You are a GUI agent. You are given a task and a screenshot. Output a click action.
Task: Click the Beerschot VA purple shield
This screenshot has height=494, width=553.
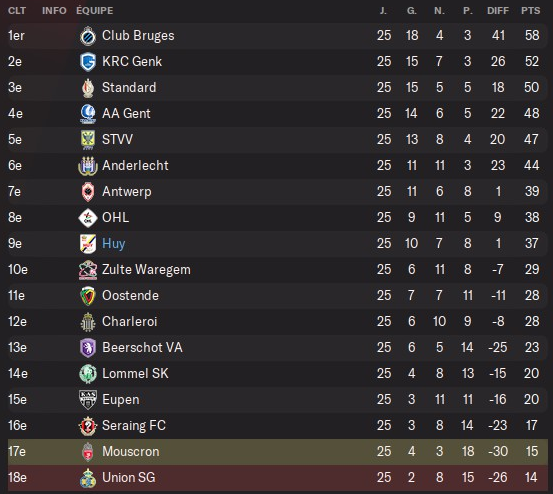click(87, 348)
